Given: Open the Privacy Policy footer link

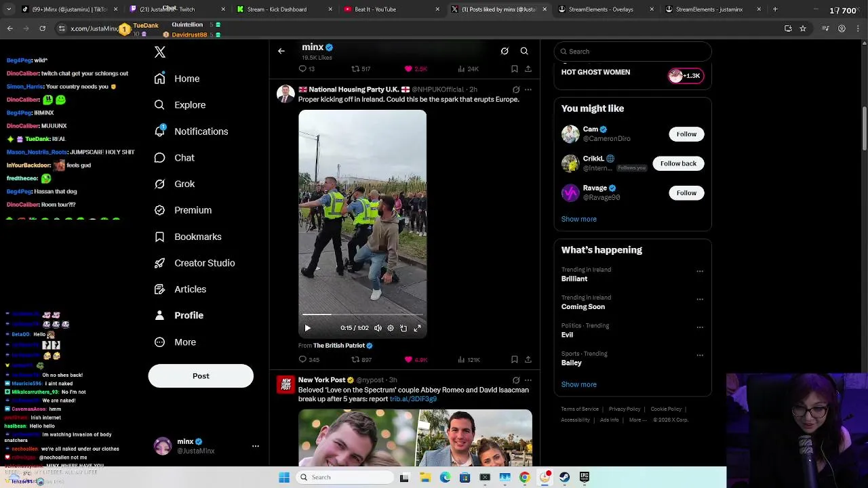Looking at the screenshot, I should click(625, 409).
